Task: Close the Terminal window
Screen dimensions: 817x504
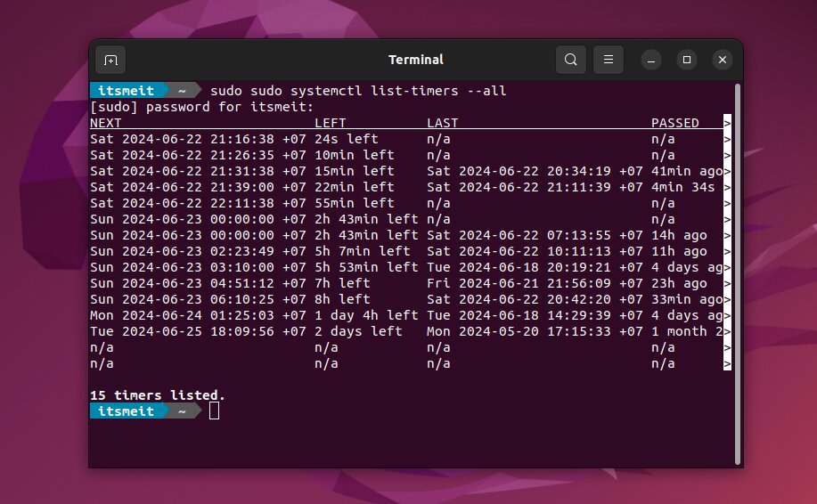Action: pos(723,60)
